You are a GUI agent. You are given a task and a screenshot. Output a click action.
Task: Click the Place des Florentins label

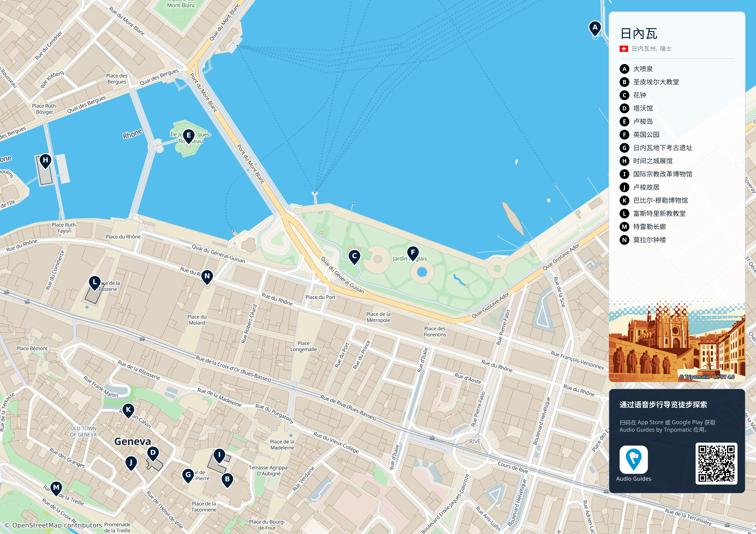tap(435, 331)
